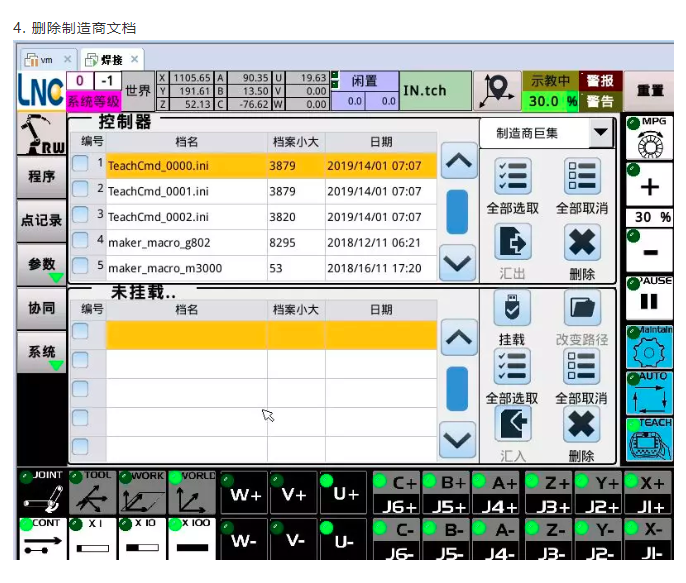This screenshot has width=686, height=583.
Task: Click 全部选取 select-all icon in controller panel
Action: tap(512, 178)
